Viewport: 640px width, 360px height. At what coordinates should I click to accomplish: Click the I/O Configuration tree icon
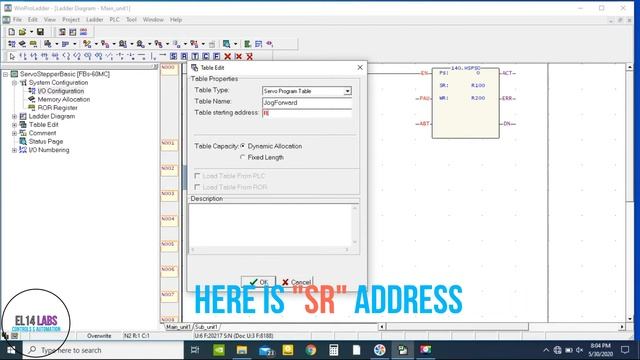point(32,91)
